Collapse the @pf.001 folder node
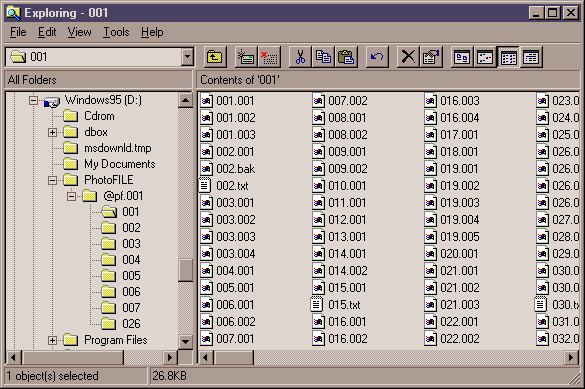Screen dimensions: 585x389 pyautogui.click(x=71, y=196)
